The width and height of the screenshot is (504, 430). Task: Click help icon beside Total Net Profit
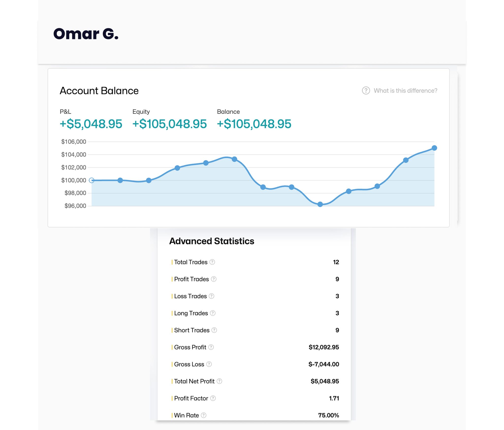219,381
